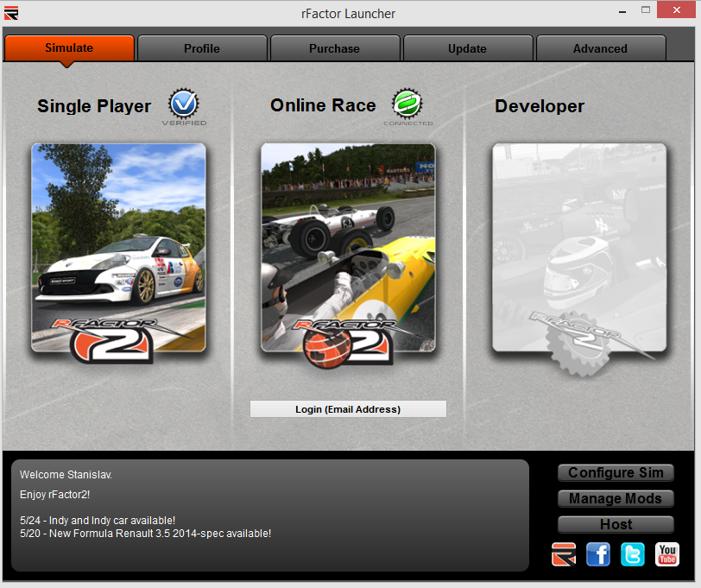Click the rFactor logo in title bar

(11, 13)
